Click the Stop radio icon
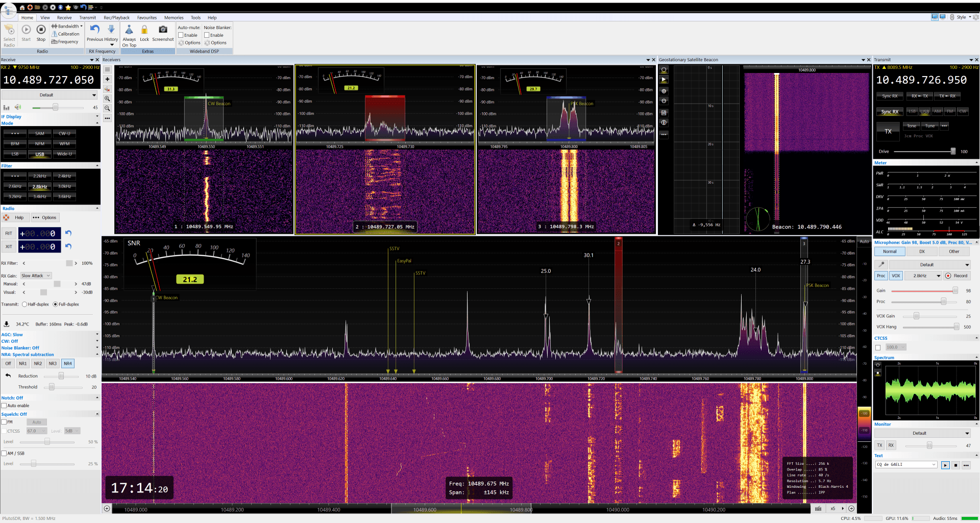The width and height of the screenshot is (980, 523). click(41, 30)
